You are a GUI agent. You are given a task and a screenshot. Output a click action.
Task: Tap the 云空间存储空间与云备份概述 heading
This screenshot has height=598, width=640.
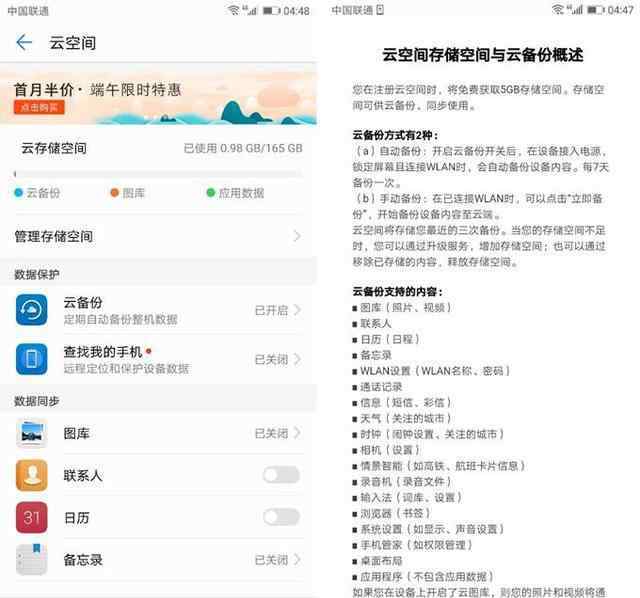pos(482,55)
